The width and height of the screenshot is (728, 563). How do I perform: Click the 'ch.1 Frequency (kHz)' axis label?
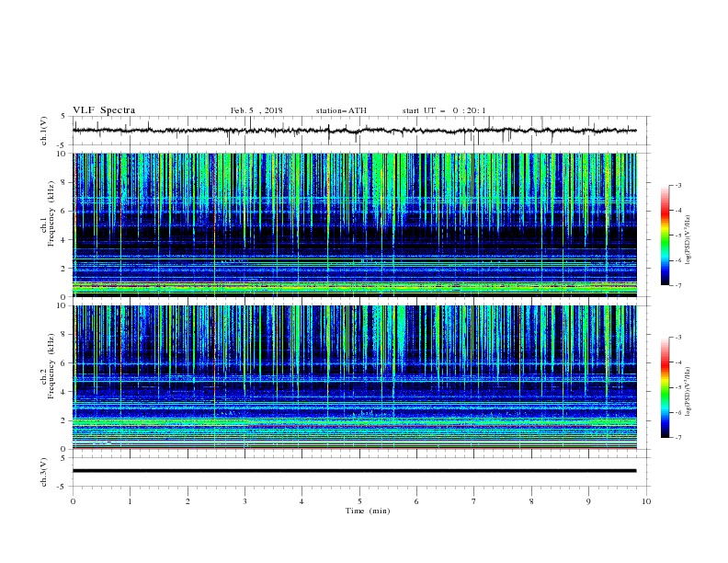[48, 213]
